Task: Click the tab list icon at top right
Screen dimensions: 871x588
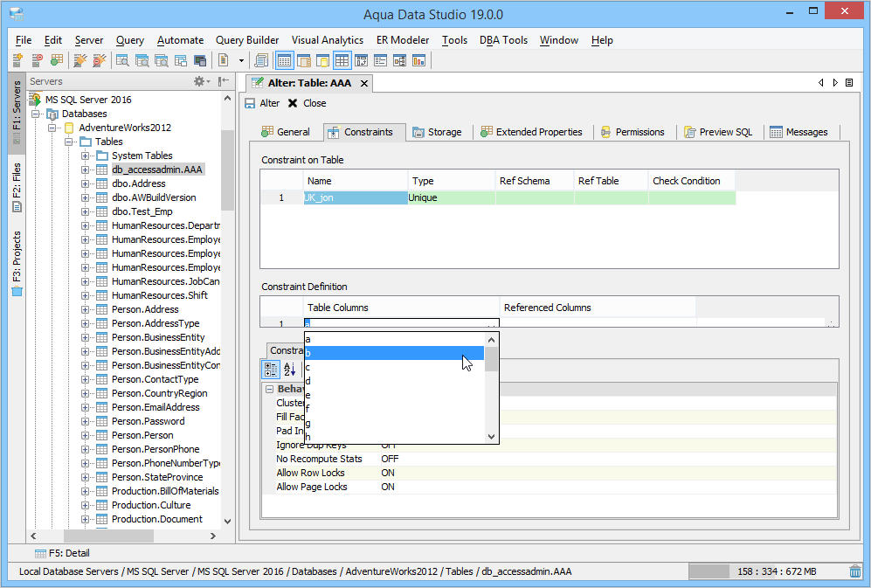Action: (849, 83)
